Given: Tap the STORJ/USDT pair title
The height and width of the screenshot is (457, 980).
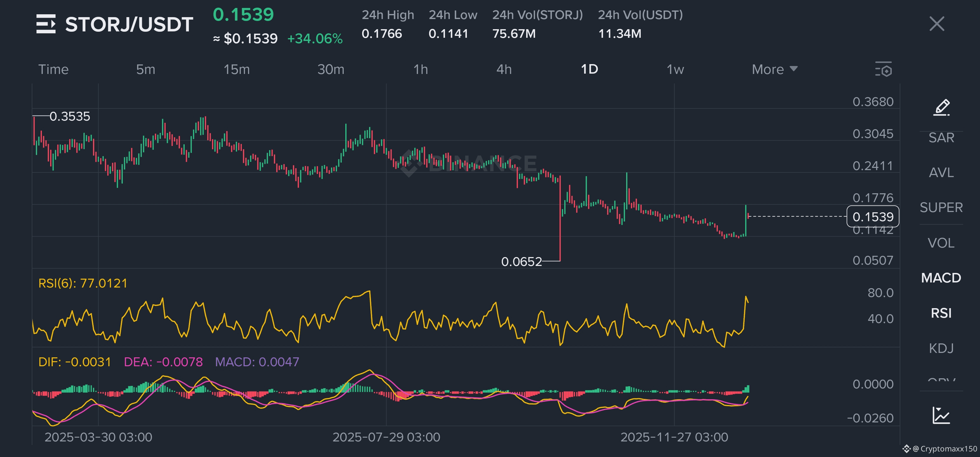Looking at the screenshot, I should click(129, 24).
